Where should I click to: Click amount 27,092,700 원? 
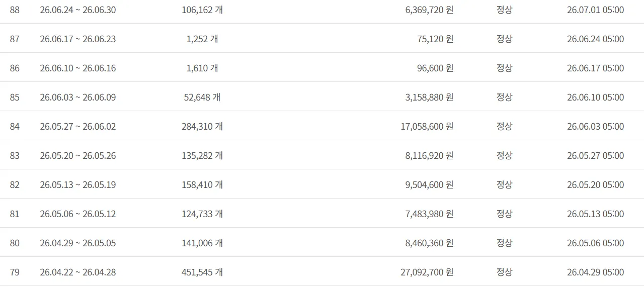(x=427, y=272)
